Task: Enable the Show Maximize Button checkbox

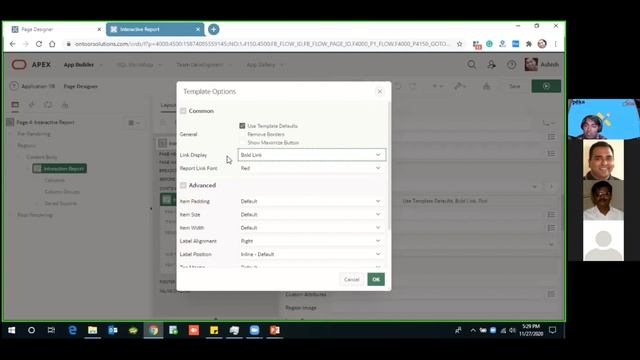Action: 242,143
